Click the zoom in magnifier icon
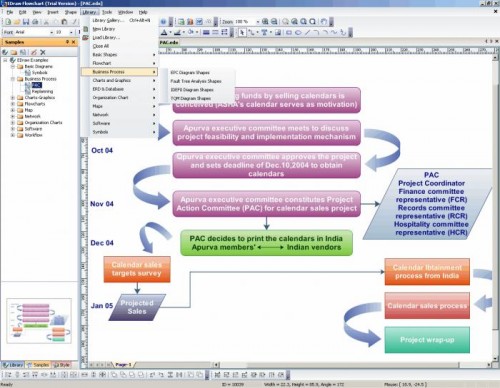500x388 pixels. pyautogui.click(x=265, y=22)
